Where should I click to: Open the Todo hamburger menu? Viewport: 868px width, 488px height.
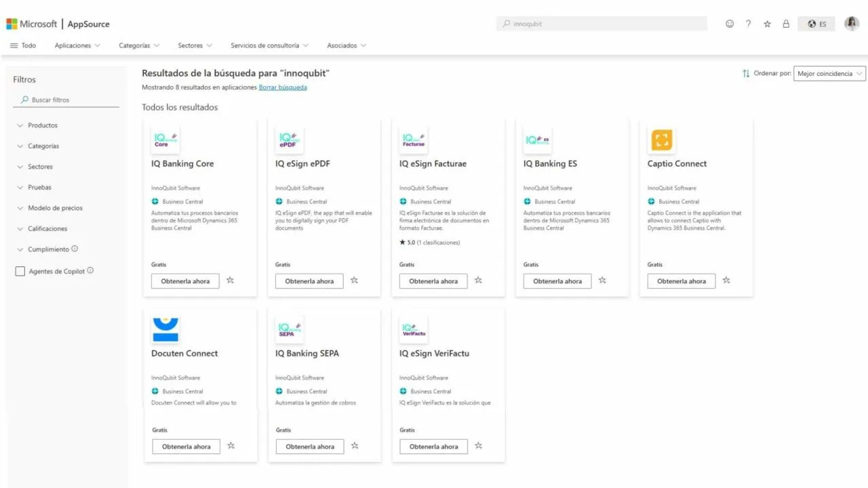coord(23,45)
